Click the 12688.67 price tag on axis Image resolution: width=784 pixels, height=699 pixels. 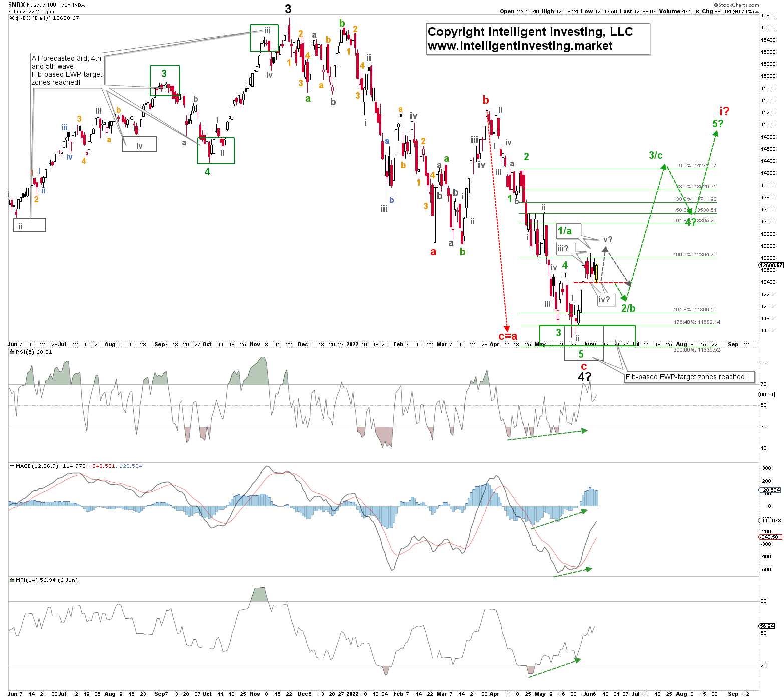tap(771, 265)
